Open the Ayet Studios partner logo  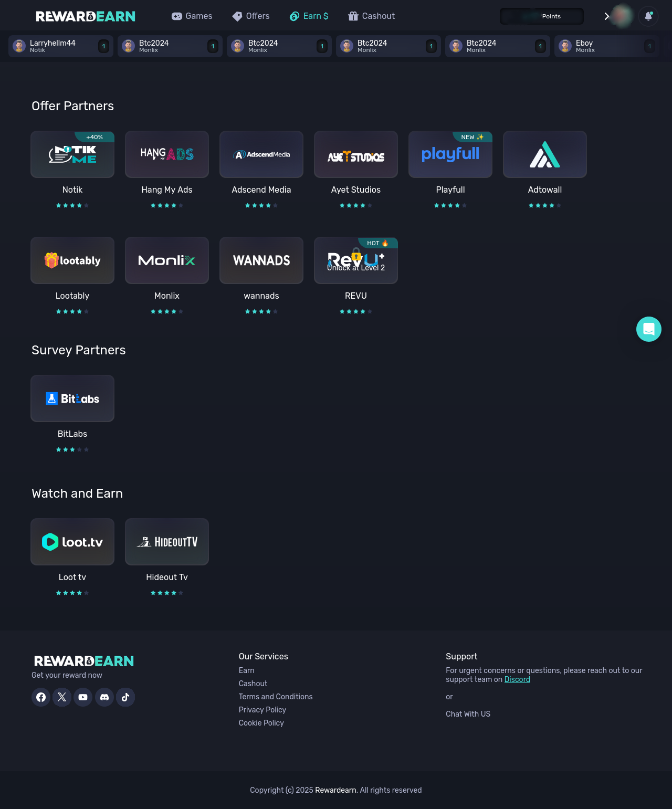tap(356, 154)
